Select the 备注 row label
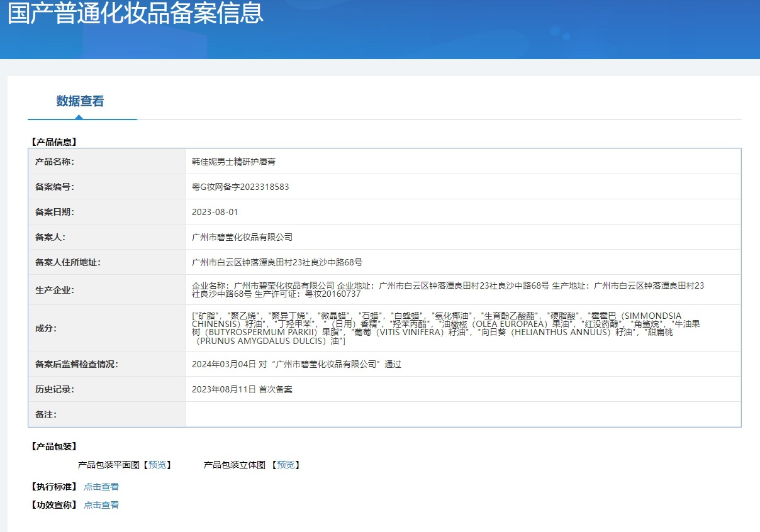Viewport: 760px width, 532px height. click(x=46, y=414)
